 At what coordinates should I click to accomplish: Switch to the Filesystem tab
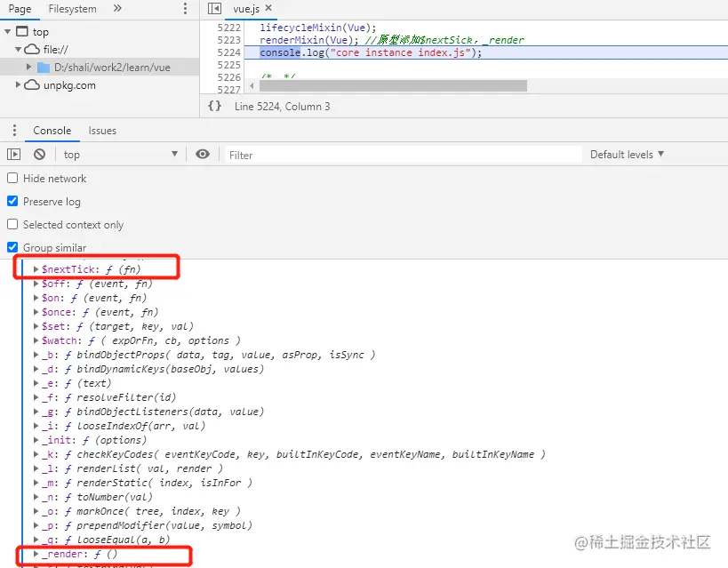point(72,9)
